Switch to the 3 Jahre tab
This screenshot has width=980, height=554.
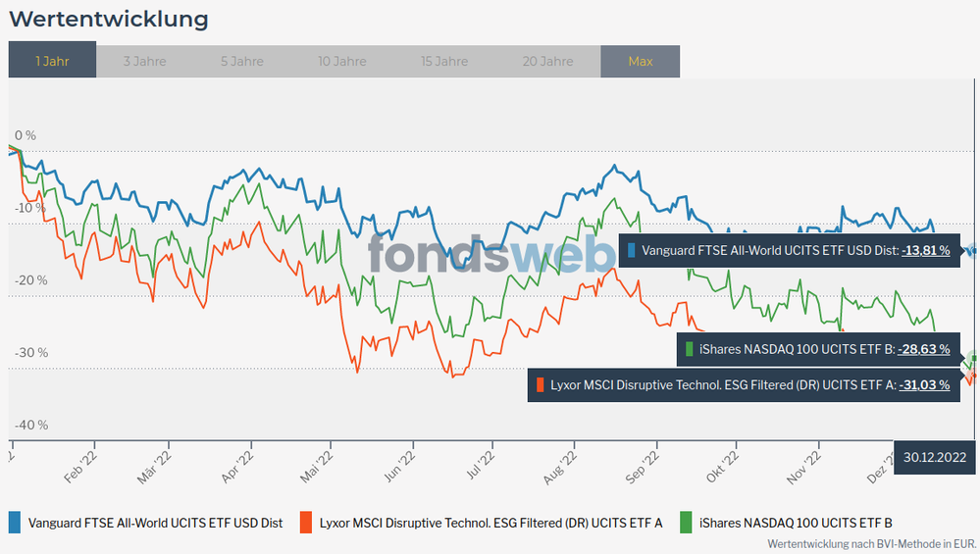pyautogui.click(x=144, y=61)
